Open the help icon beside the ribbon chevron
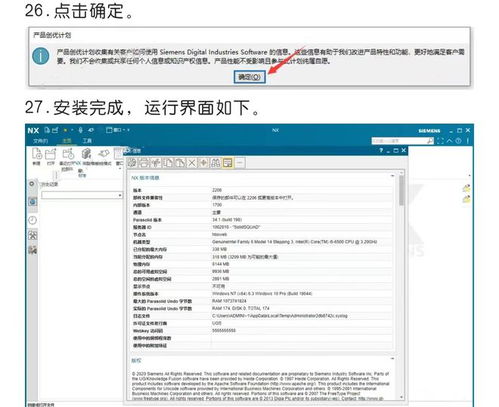 coord(458,141)
